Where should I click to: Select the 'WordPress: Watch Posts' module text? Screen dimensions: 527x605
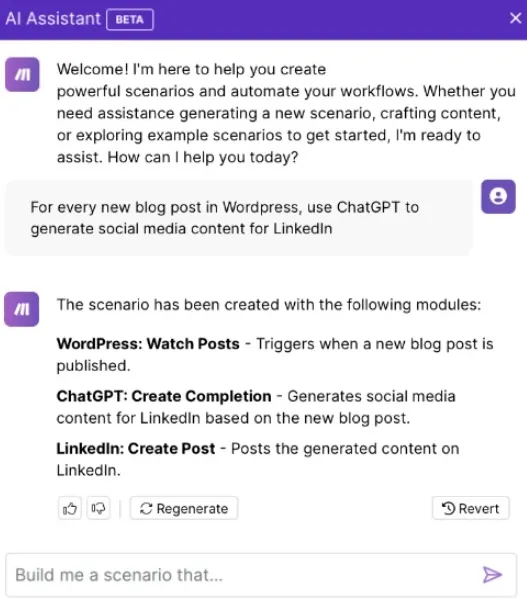point(148,344)
